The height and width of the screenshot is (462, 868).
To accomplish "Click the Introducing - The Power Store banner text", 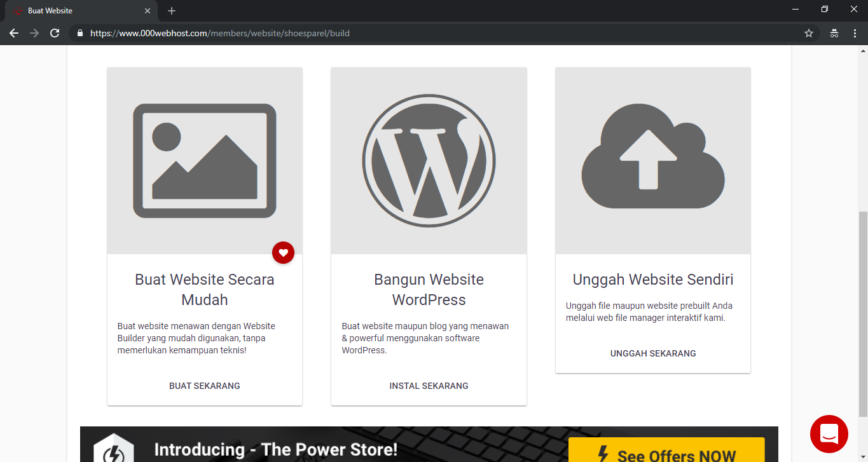I will click(x=276, y=450).
